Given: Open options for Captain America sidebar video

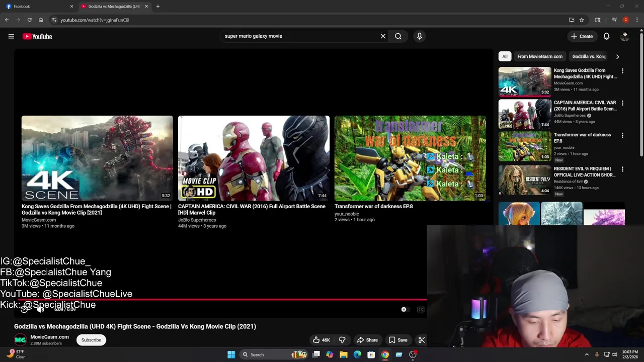Looking at the screenshot, I should click(x=622, y=104).
